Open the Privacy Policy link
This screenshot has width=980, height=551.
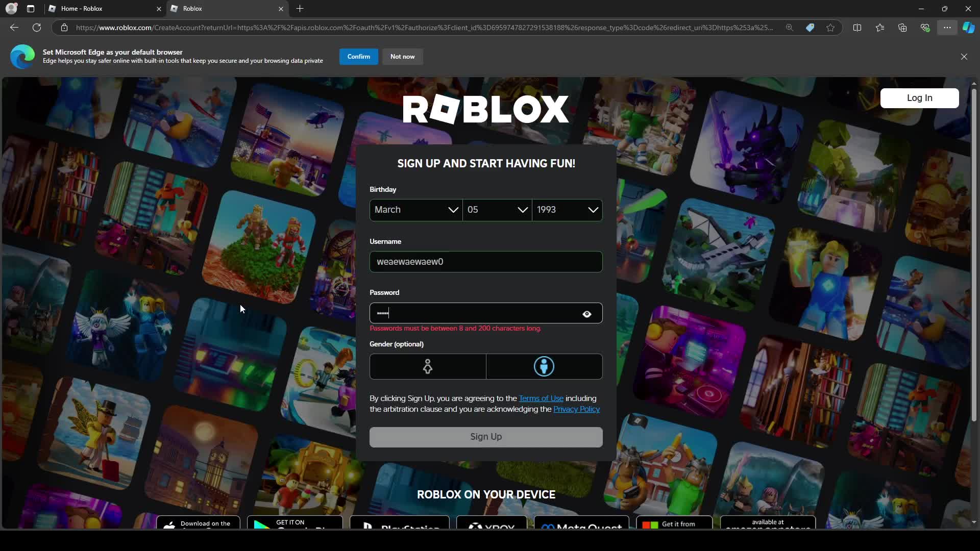coord(576,409)
